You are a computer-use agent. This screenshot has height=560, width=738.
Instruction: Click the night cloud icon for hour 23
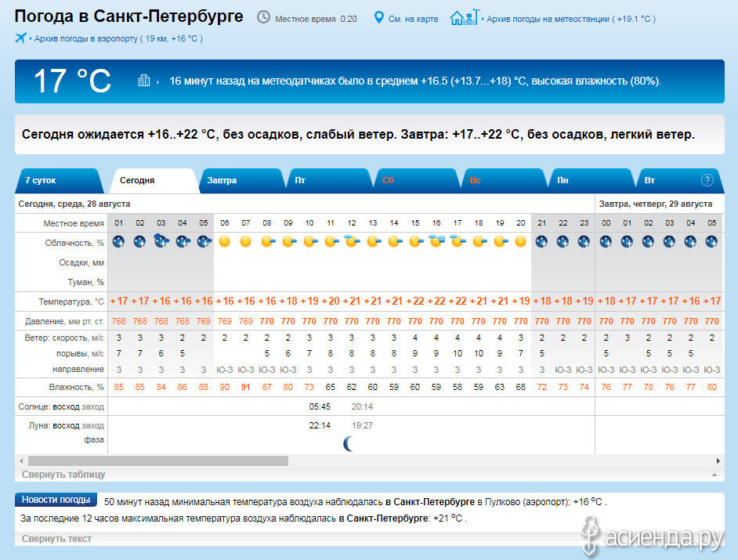pyautogui.click(x=584, y=241)
